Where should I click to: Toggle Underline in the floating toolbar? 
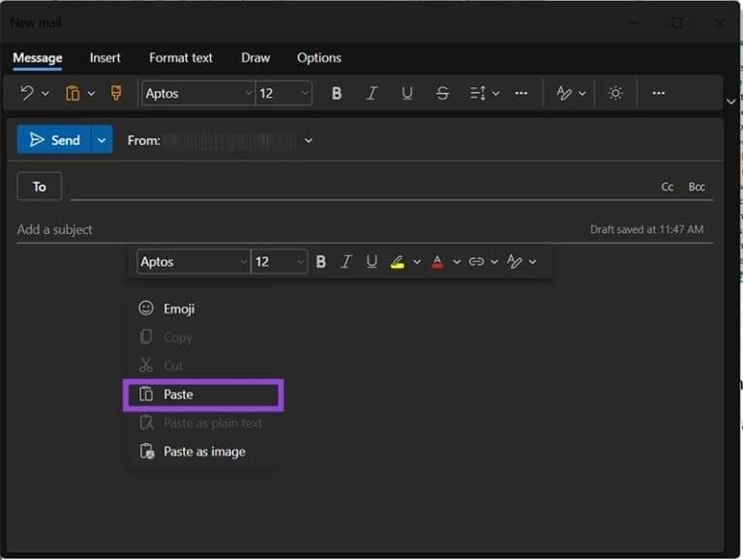pos(371,262)
